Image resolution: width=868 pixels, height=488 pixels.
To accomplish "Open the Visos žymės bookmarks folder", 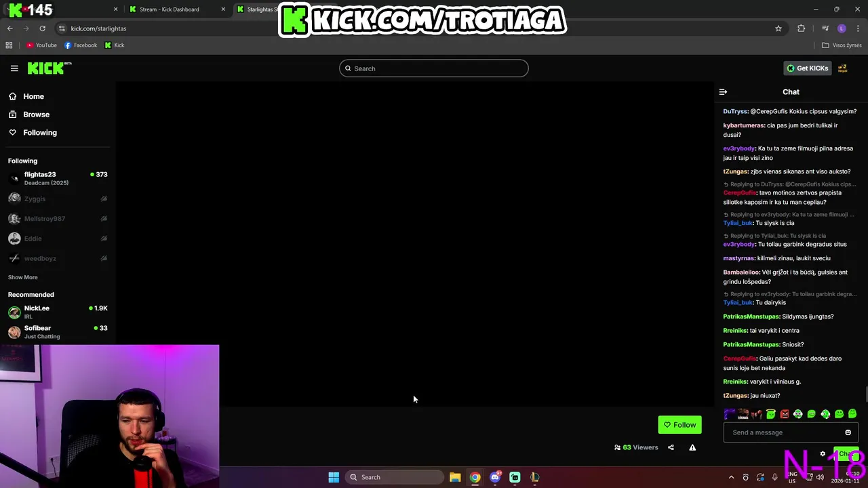I will pyautogui.click(x=842, y=45).
